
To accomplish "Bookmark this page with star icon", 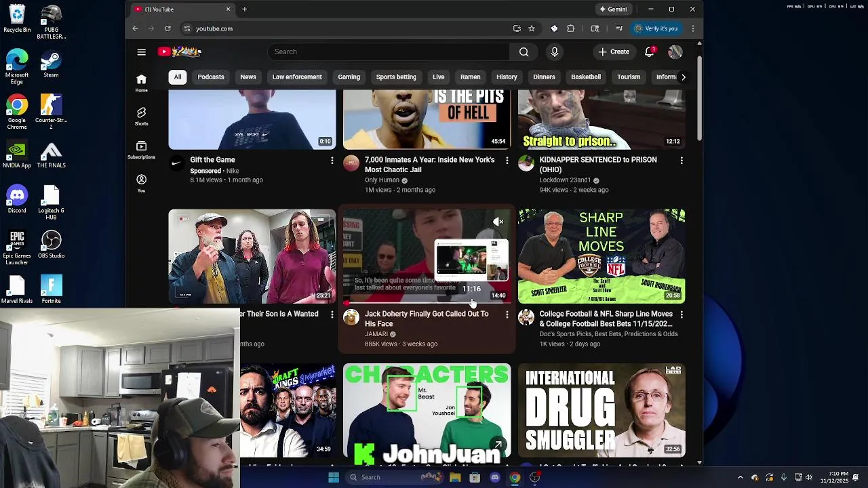I will (x=532, y=28).
